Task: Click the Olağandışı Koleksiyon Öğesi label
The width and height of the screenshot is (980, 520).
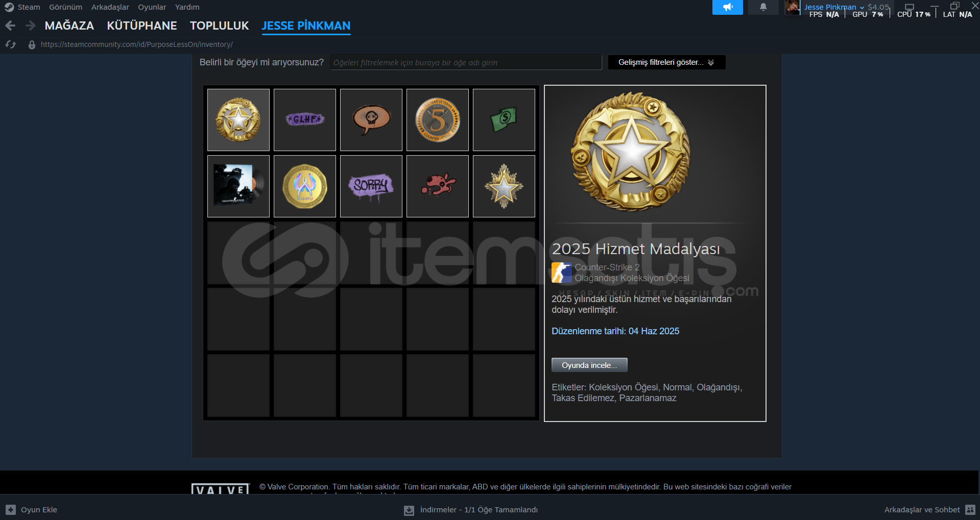Action: 632,278
